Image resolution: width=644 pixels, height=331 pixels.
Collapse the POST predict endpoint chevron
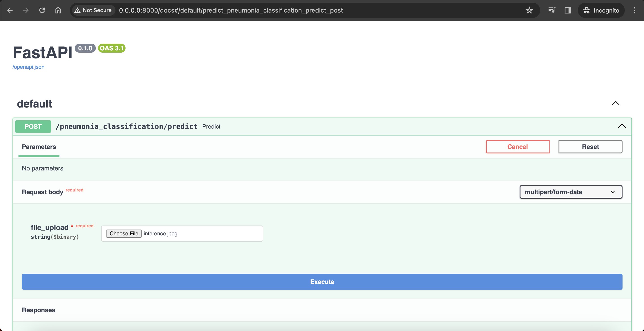click(622, 126)
